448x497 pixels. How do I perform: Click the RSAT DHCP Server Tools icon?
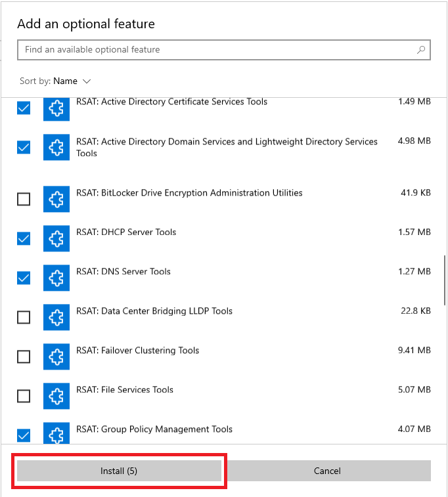pos(56,238)
